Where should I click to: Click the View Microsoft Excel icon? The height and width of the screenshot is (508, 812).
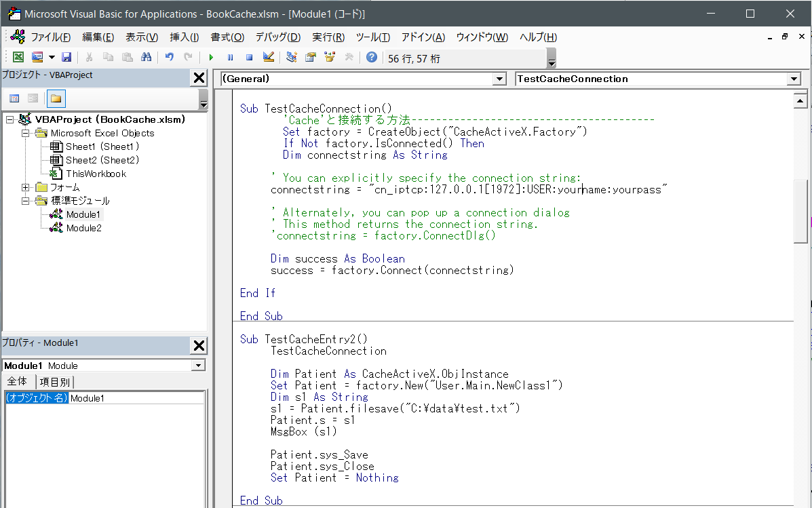(18, 57)
